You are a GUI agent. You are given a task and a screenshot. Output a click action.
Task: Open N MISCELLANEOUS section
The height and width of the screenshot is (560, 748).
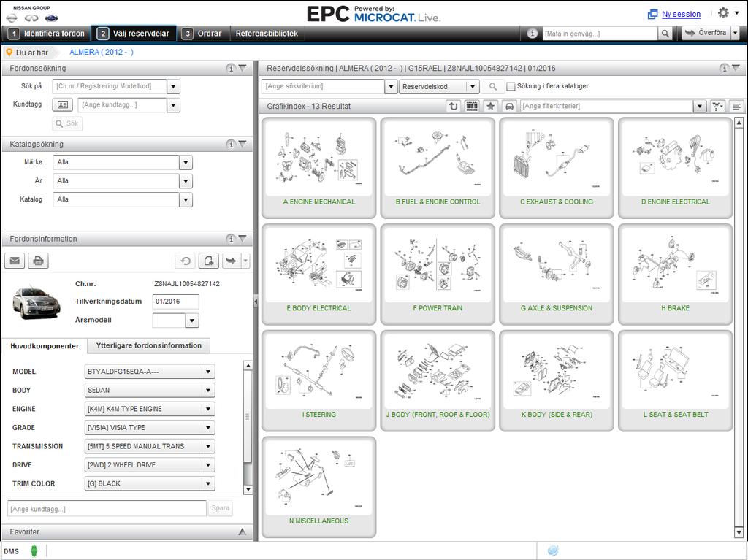[319, 487]
